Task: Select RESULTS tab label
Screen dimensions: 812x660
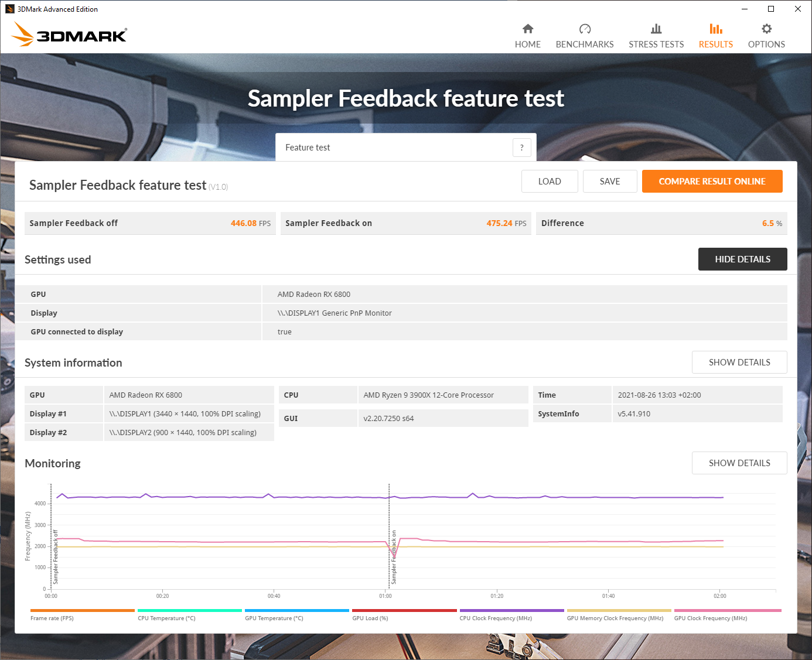Action: [x=716, y=45]
